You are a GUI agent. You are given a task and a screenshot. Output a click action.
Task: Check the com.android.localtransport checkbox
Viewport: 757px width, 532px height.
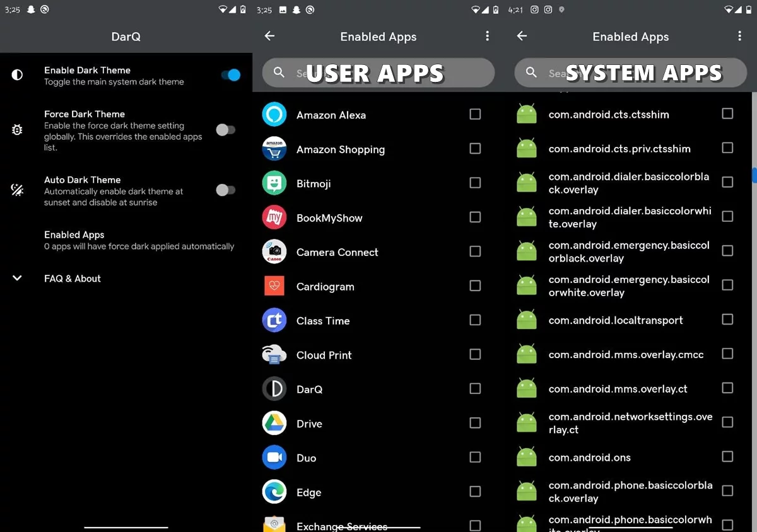[727, 320]
